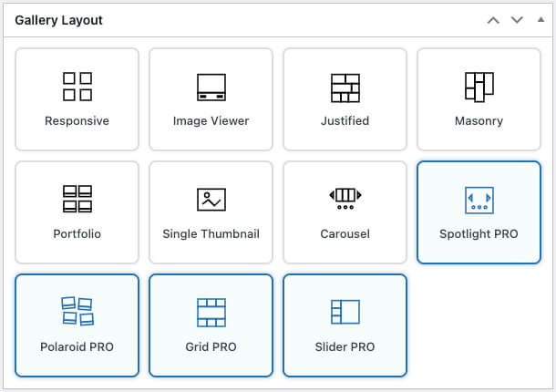556x392 pixels.
Task: Select the Masonry layout icon
Action: pyautogui.click(x=479, y=87)
